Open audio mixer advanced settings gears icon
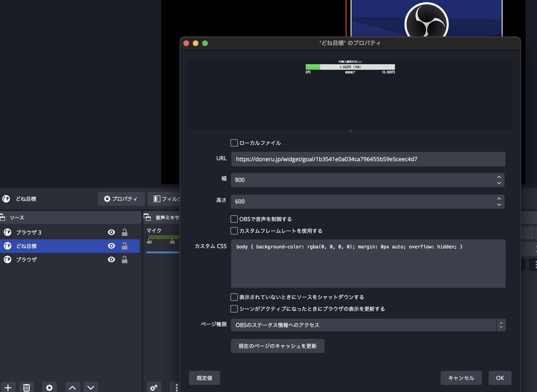Viewport: 537px width, 392px height. coord(154,388)
